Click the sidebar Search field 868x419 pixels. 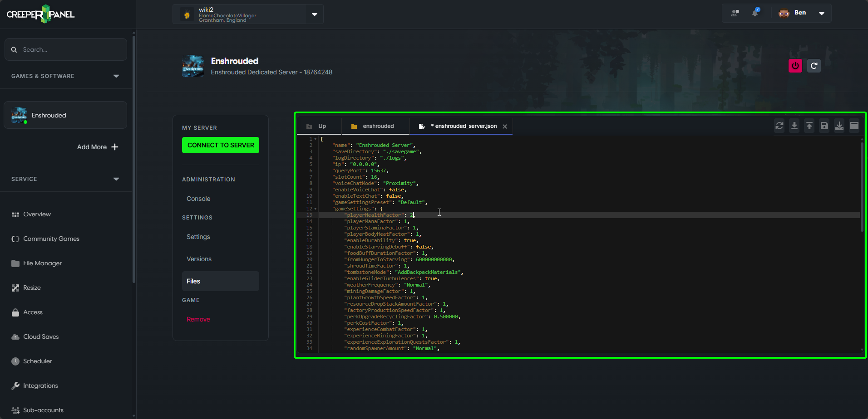(66, 49)
